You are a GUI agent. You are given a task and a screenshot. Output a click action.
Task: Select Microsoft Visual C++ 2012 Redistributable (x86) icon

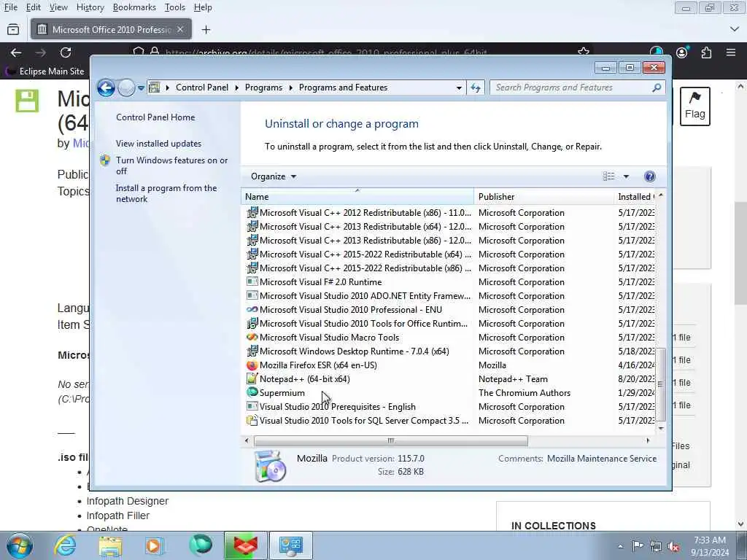coord(252,212)
